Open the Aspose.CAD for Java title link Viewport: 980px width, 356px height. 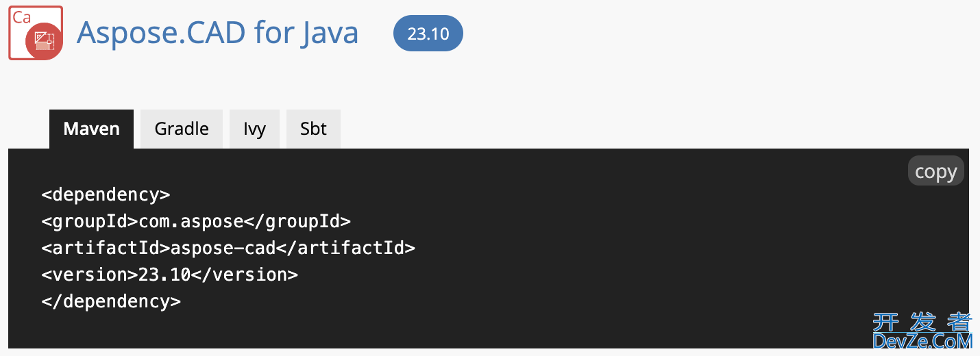tap(217, 33)
